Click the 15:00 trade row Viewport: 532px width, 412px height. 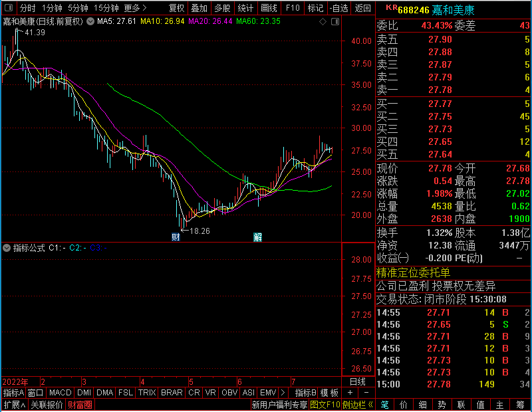coord(453,384)
